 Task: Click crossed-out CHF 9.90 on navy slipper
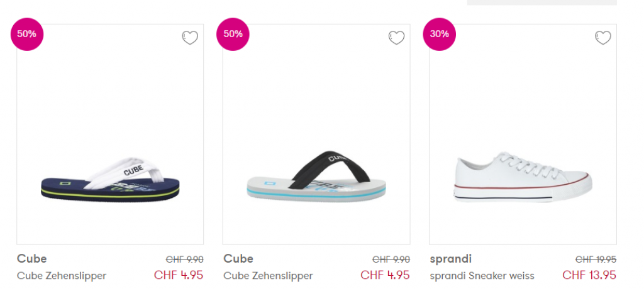pyautogui.click(x=184, y=259)
